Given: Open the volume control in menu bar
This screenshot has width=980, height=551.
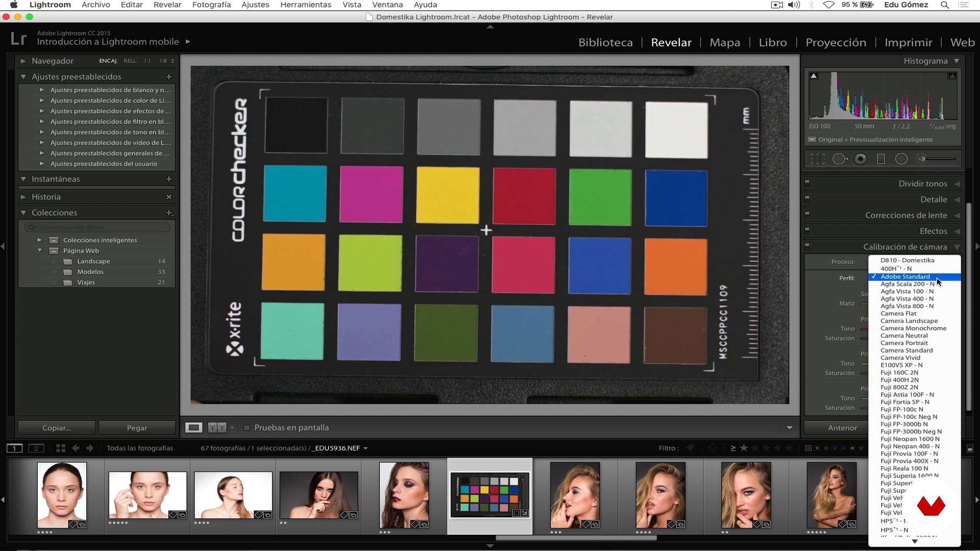Looking at the screenshot, I should 794,5.
